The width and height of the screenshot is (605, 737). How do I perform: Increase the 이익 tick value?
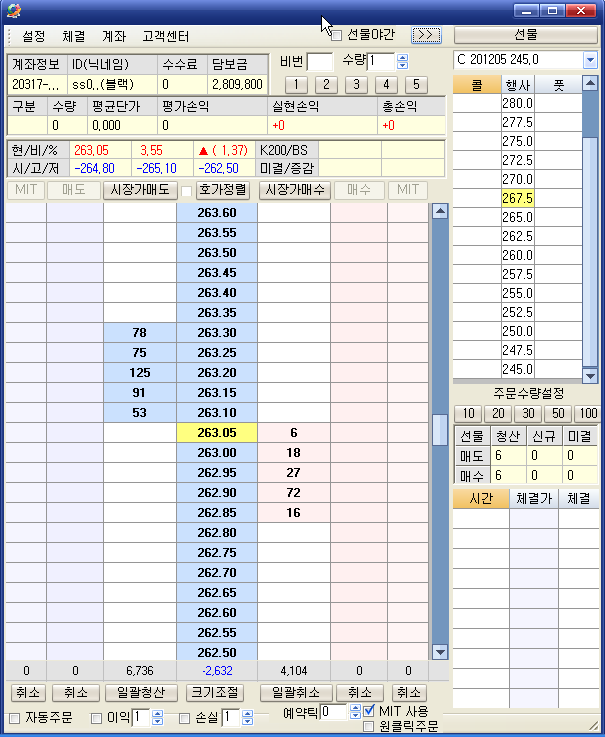pyautogui.click(x=158, y=714)
